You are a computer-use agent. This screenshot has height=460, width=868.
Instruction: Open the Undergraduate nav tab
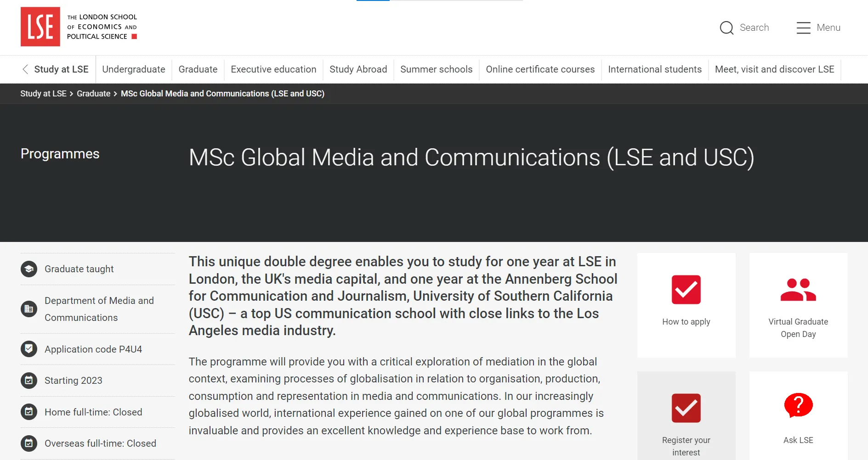pos(134,69)
